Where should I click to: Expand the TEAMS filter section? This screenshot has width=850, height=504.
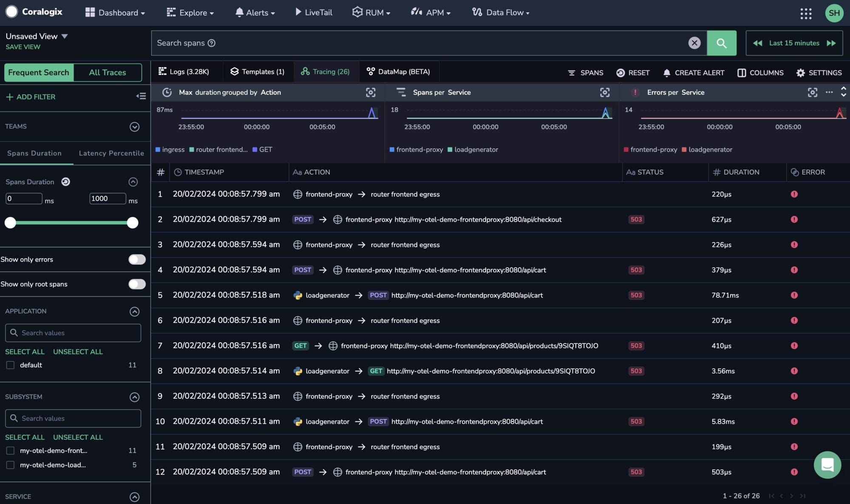pos(134,127)
